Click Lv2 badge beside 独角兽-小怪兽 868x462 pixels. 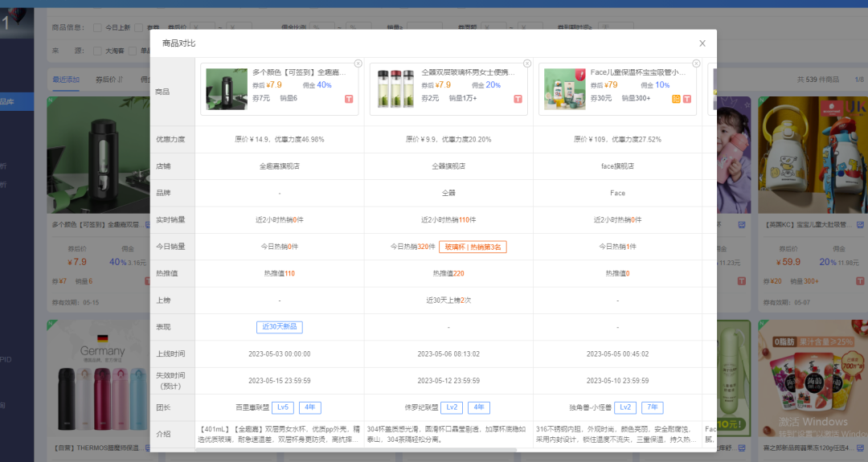coord(625,407)
